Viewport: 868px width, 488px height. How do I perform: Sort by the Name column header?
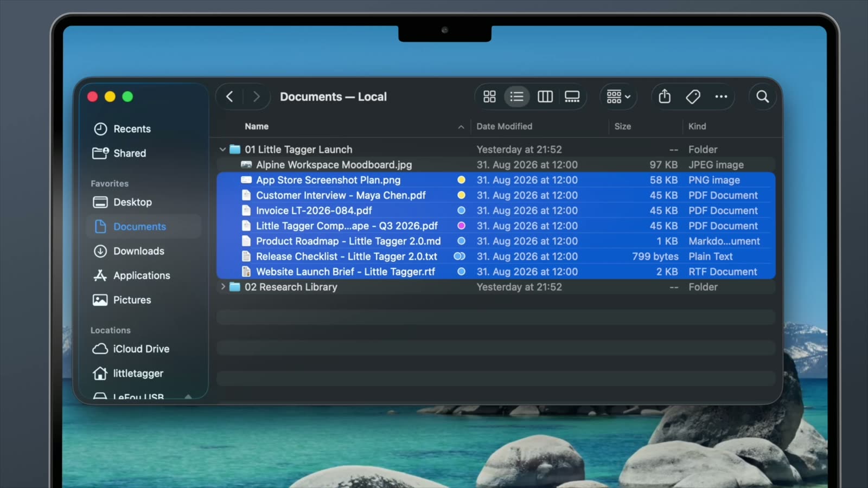[257, 126]
